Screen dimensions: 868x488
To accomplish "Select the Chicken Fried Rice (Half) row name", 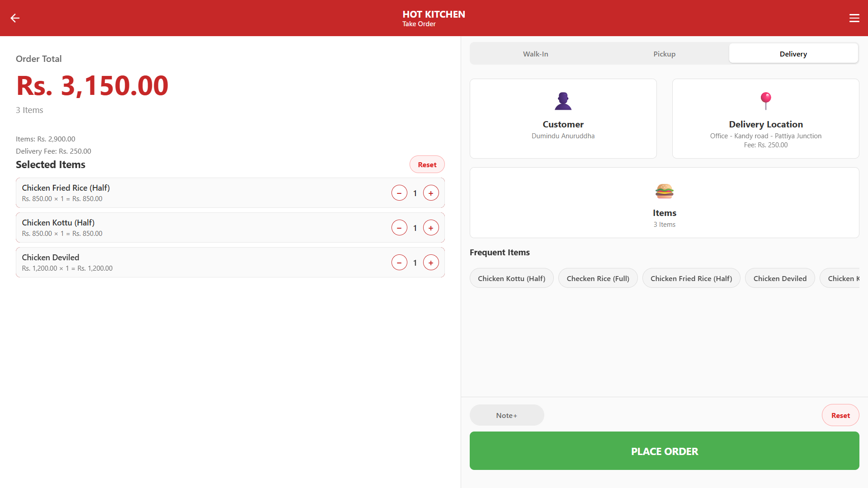I will 66,188.
